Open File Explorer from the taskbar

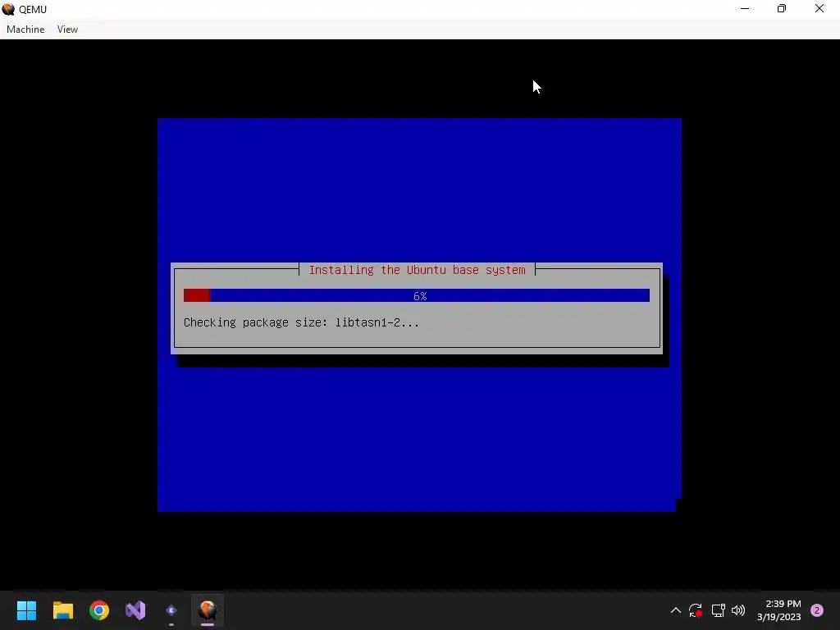point(62,610)
